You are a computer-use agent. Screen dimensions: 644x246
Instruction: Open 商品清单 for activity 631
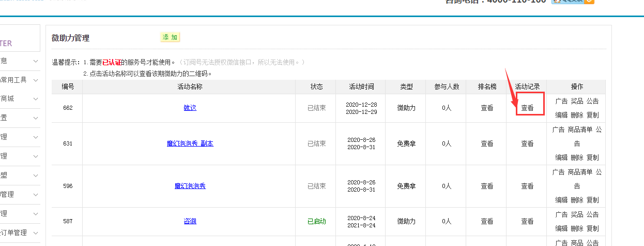(x=580, y=129)
